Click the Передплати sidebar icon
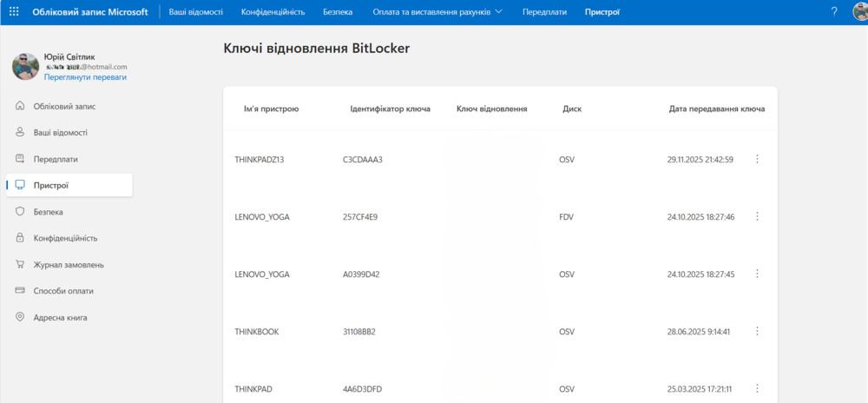The height and width of the screenshot is (403, 868). click(x=20, y=159)
